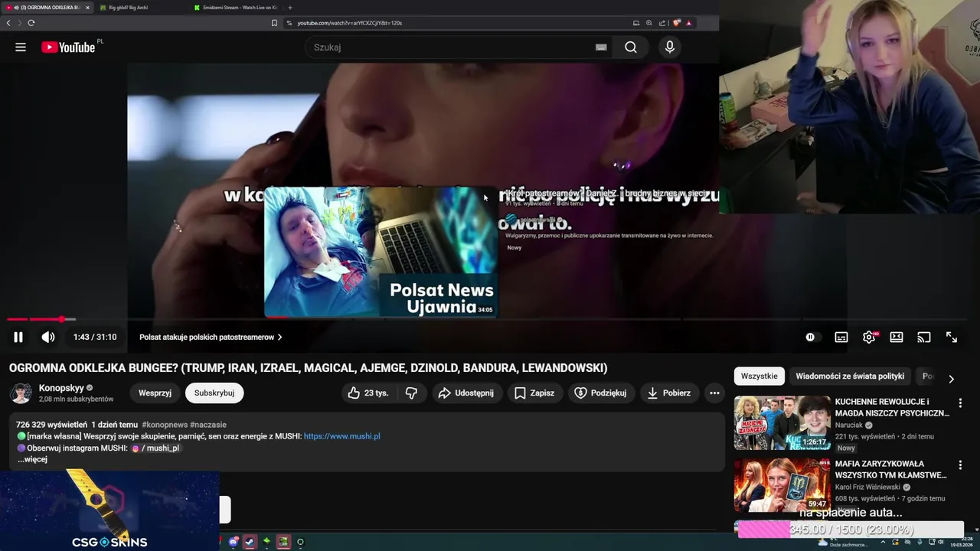Open more actions three-dot menu

coord(714,393)
